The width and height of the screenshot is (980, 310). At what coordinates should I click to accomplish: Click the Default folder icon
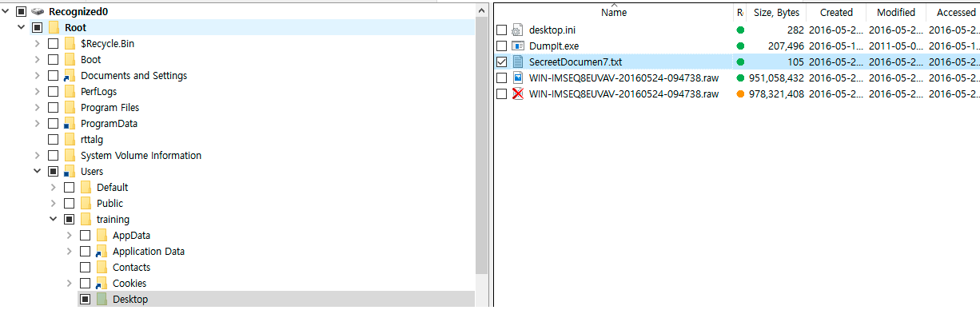click(86, 188)
